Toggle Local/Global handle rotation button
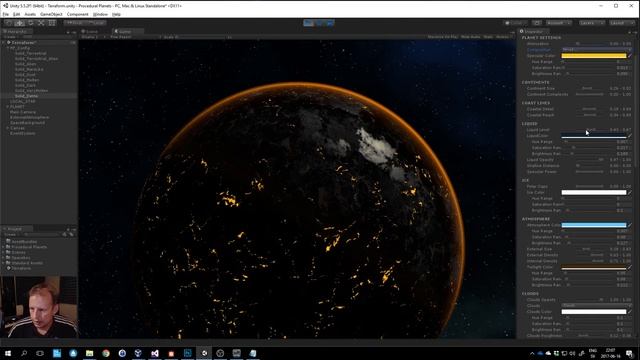Image resolution: width=640 pixels, height=360 pixels. click(96, 23)
